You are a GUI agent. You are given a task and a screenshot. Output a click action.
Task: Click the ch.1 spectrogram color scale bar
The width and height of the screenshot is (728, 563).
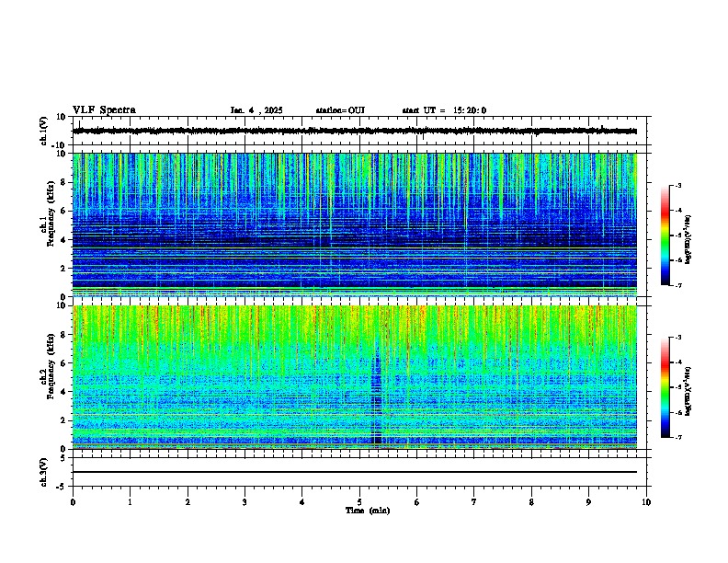(665, 236)
